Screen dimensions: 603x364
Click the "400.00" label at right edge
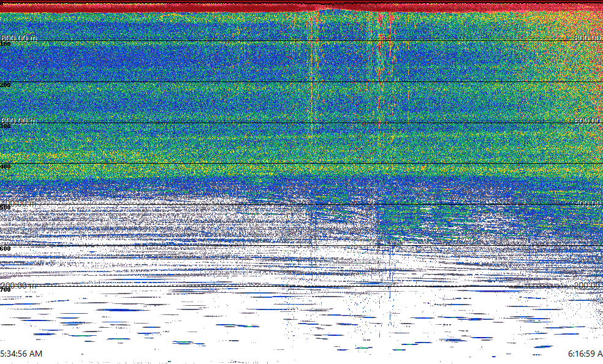click(x=588, y=203)
